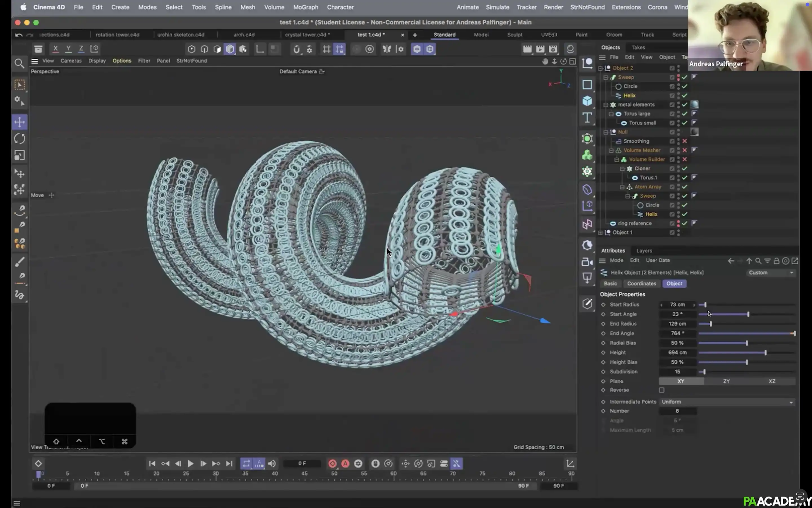The width and height of the screenshot is (812, 508).
Task: Click the viewport pan hand icon
Action: point(545,61)
